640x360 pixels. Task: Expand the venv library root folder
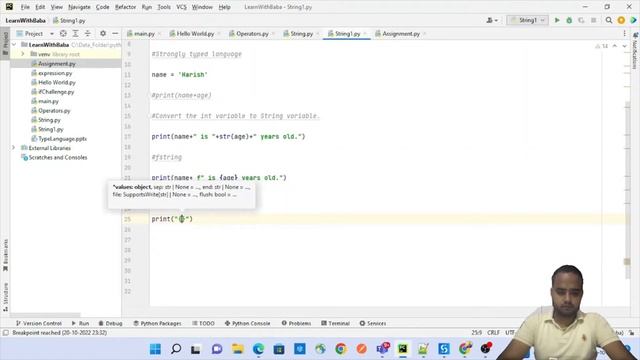23,54
